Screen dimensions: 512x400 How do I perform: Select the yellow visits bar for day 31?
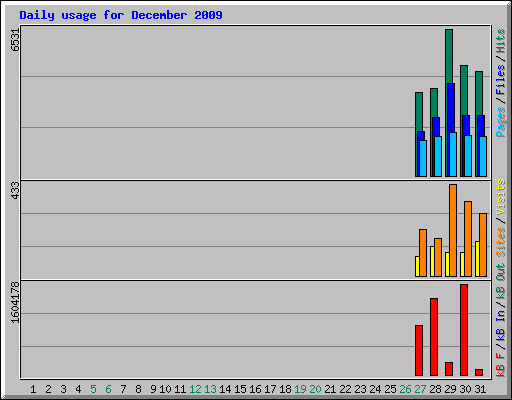[x=477, y=259]
